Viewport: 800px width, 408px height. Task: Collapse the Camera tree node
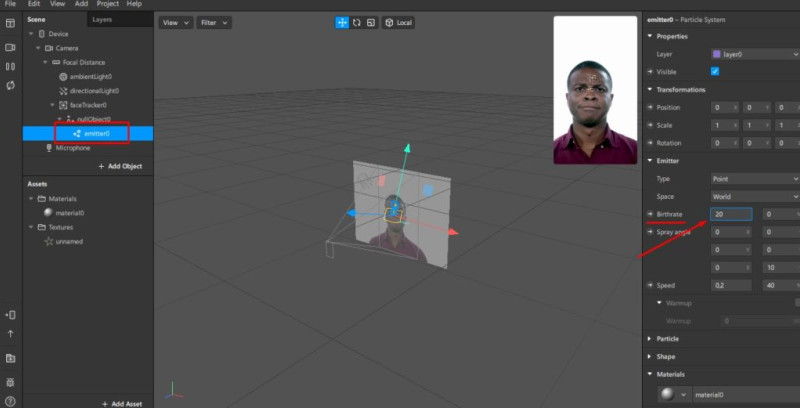(x=38, y=48)
